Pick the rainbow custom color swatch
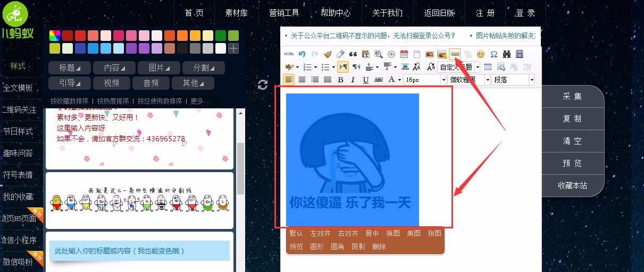The height and width of the screenshot is (272, 644). coord(55,36)
